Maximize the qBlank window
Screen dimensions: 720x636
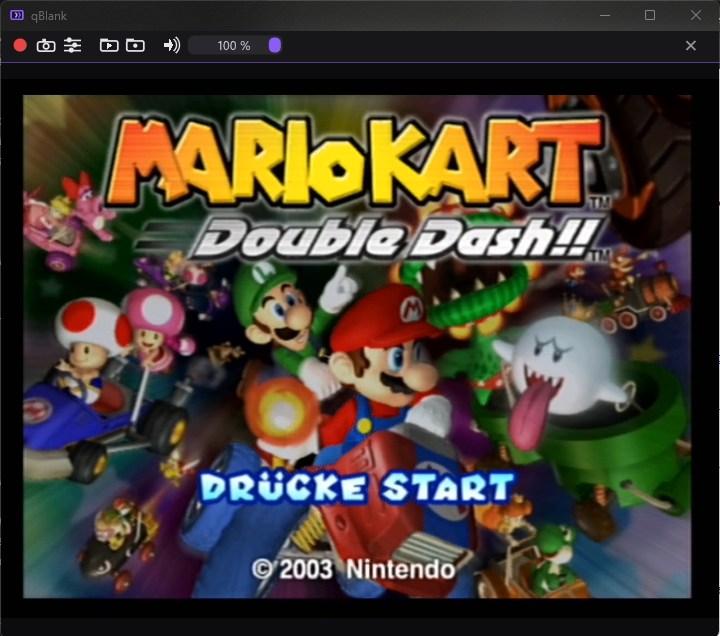coord(650,15)
